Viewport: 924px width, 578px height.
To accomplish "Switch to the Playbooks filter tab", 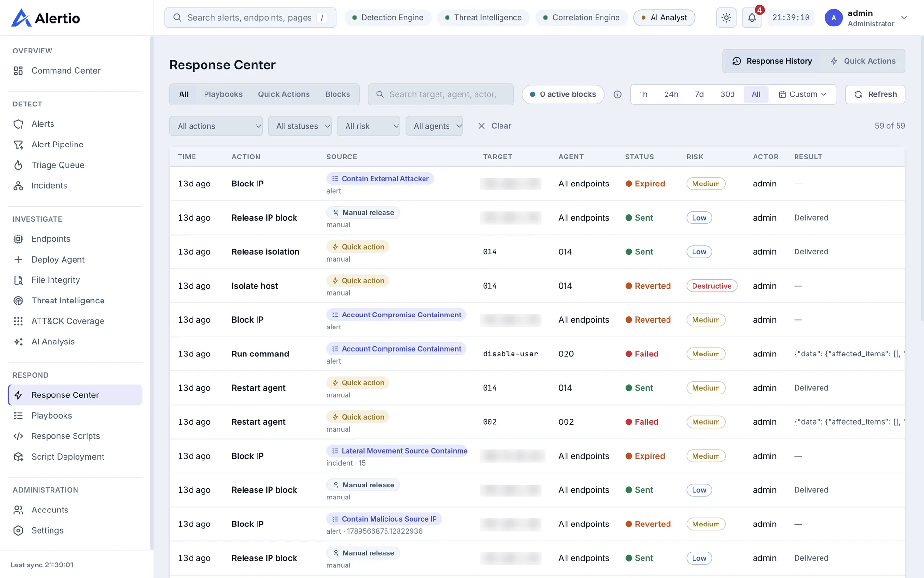I will pos(223,94).
